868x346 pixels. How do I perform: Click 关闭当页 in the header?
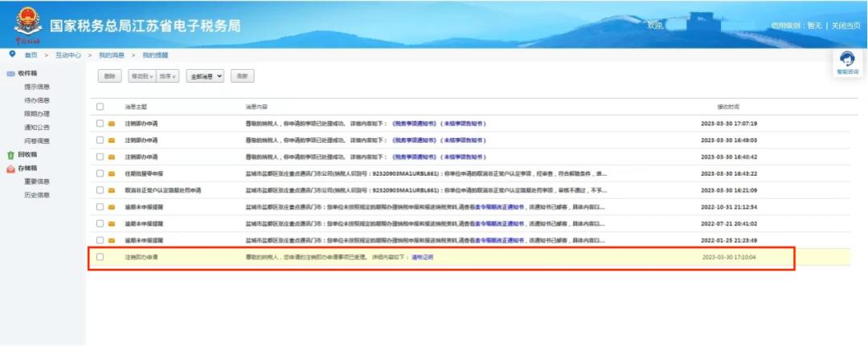845,26
